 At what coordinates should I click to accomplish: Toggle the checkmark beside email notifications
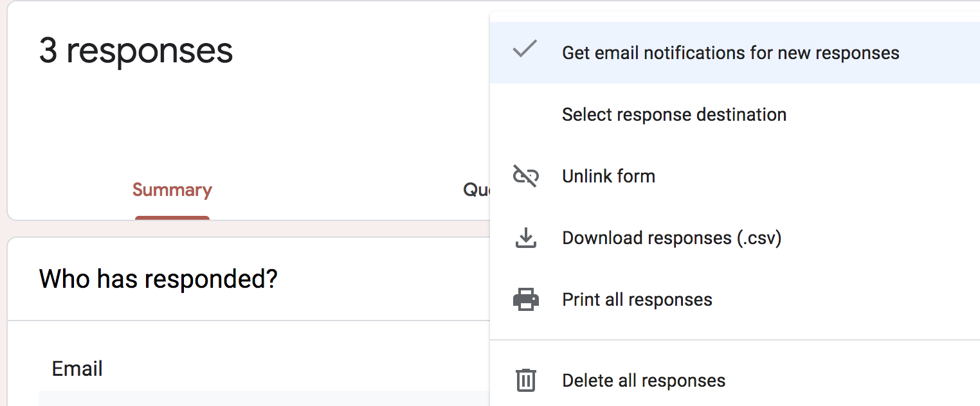click(x=525, y=49)
